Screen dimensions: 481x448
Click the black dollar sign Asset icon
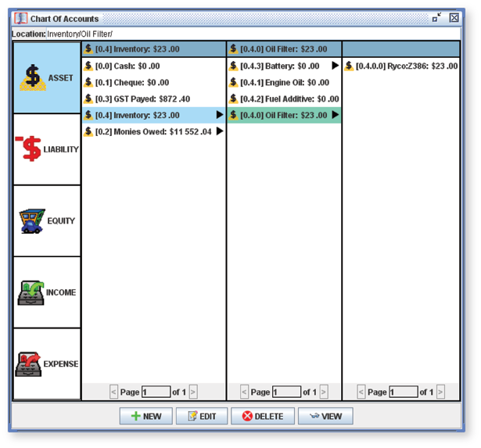coord(33,77)
